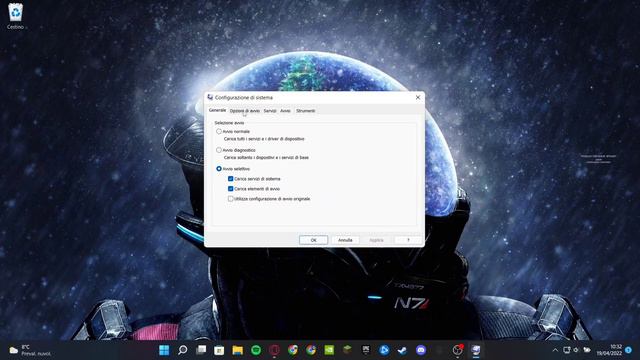Open Chrome icon next to NVIDIA icon
The image size is (640, 360).
point(311,350)
